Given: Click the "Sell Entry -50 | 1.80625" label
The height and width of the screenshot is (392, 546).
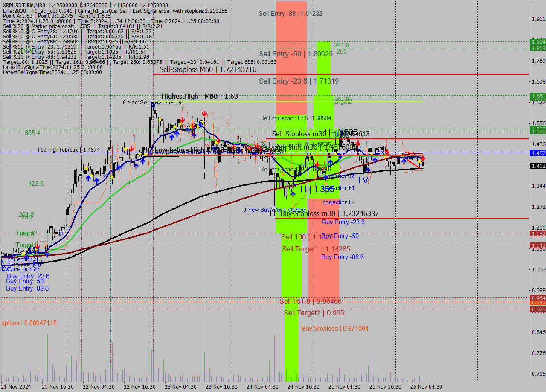Looking at the screenshot, I should point(296,54).
